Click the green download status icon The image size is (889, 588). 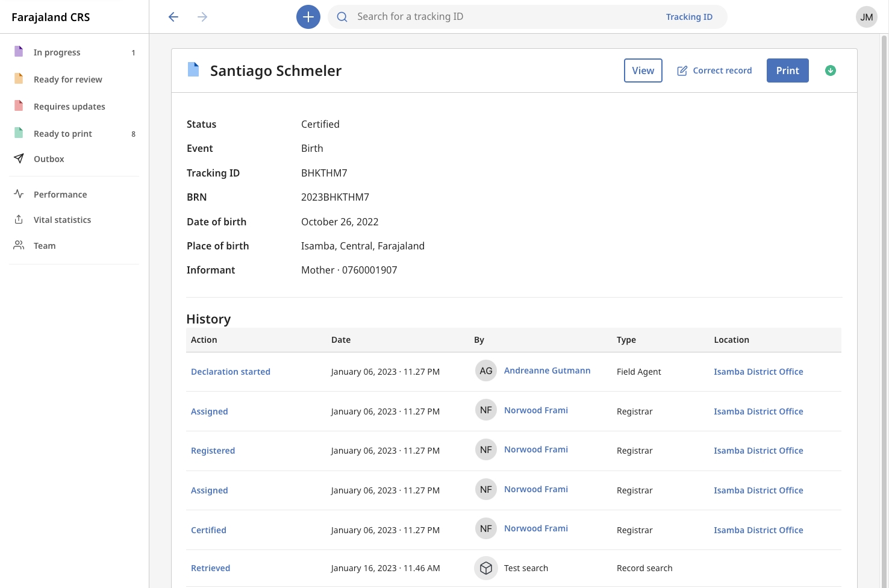(830, 70)
